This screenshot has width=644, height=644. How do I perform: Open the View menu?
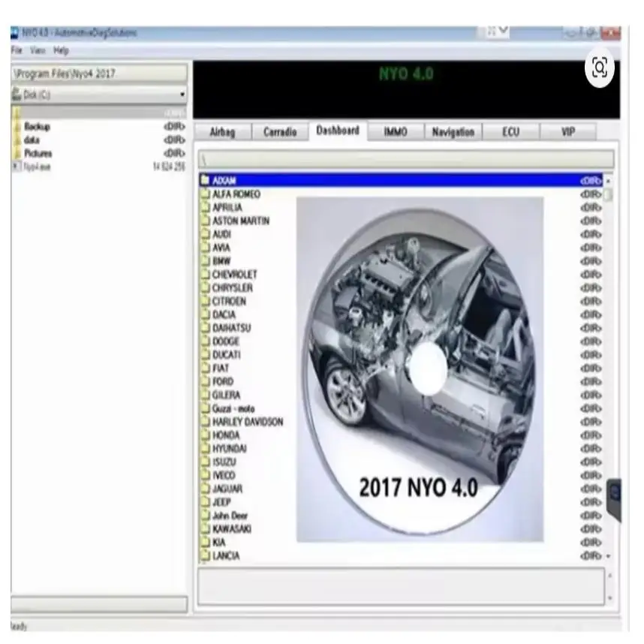click(38, 50)
